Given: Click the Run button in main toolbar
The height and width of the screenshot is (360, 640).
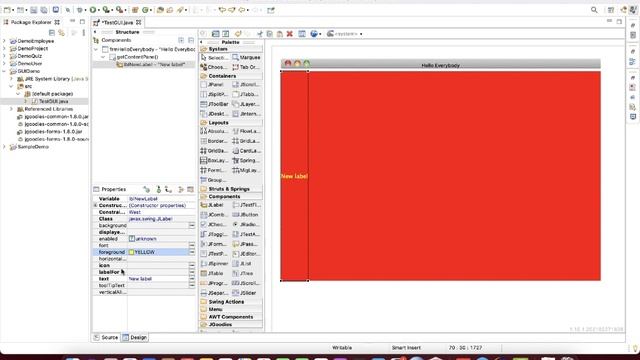Looking at the screenshot, I should (93, 10).
